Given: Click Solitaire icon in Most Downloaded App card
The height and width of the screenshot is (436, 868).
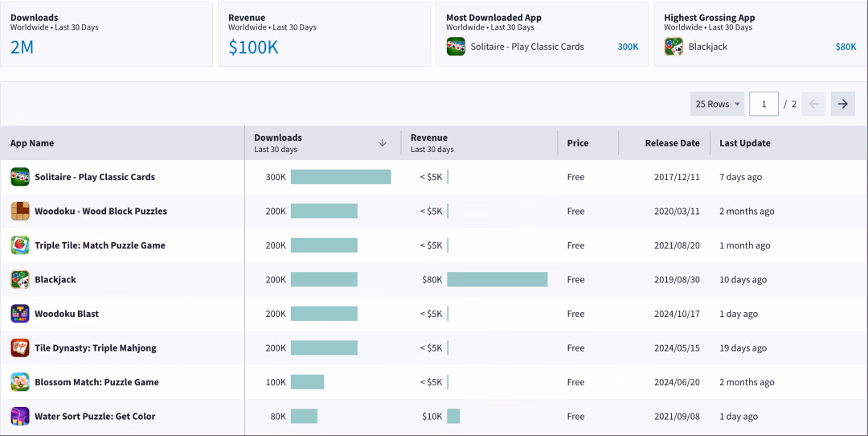Looking at the screenshot, I should tap(456, 47).
